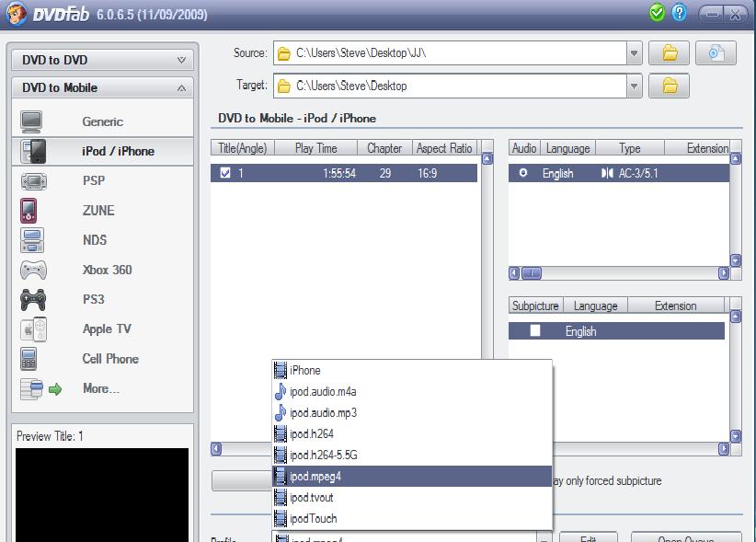Click the Chapter column header

click(384, 148)
